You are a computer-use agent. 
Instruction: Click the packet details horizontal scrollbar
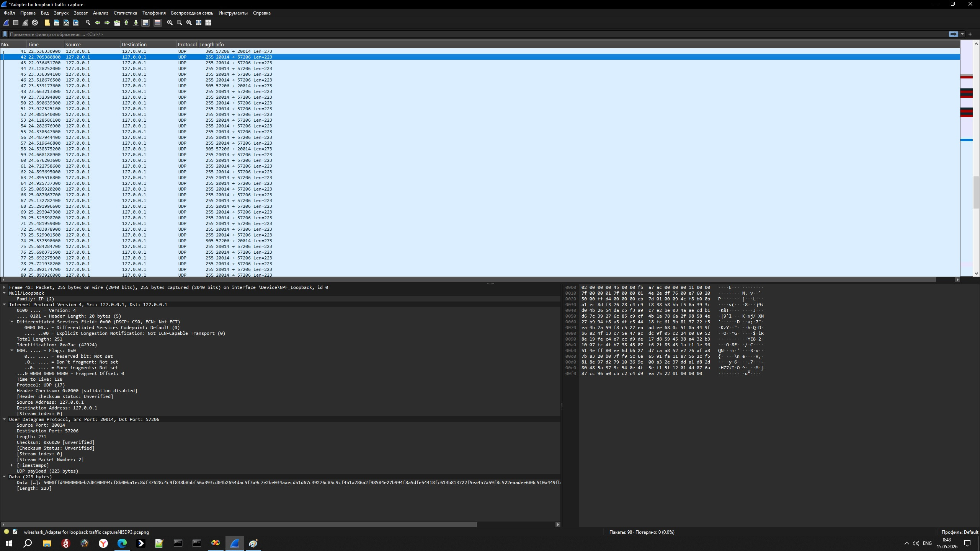tap(242, 524)
